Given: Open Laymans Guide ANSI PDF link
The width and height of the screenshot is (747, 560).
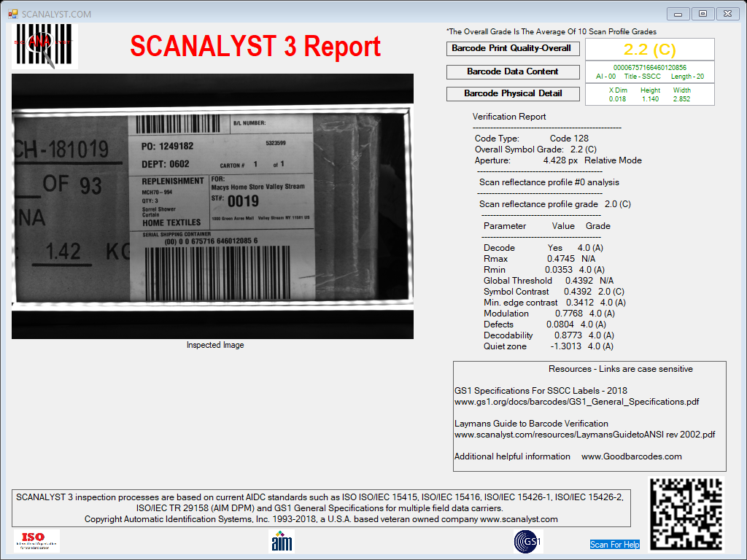Looking at the screenshot, I should point(584,435).
